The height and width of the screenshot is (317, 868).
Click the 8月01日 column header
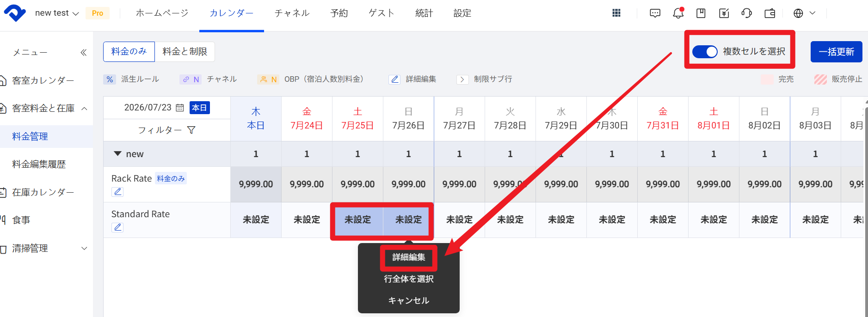click(x=714, y=119)
